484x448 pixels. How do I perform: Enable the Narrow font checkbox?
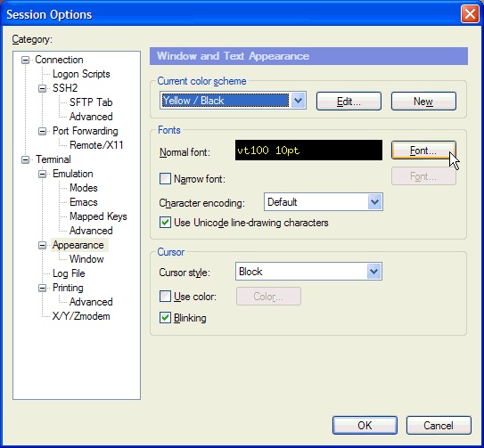click(x=165, y=179)
